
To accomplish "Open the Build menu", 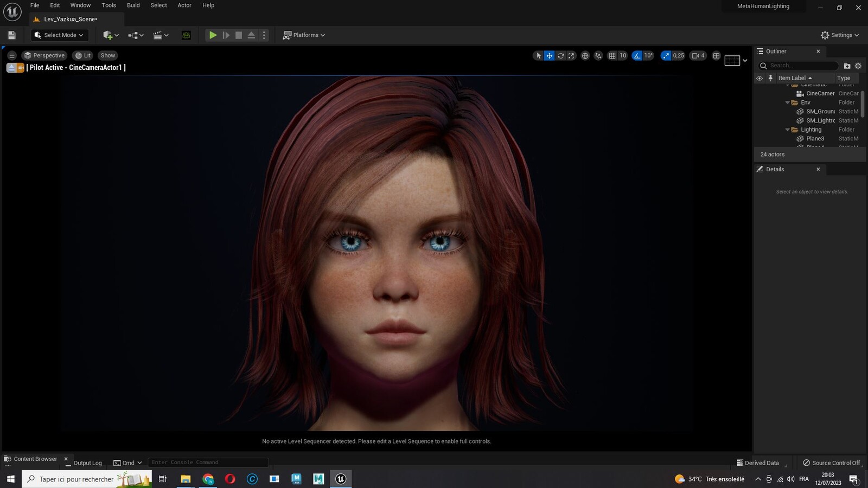I will 133,5.
